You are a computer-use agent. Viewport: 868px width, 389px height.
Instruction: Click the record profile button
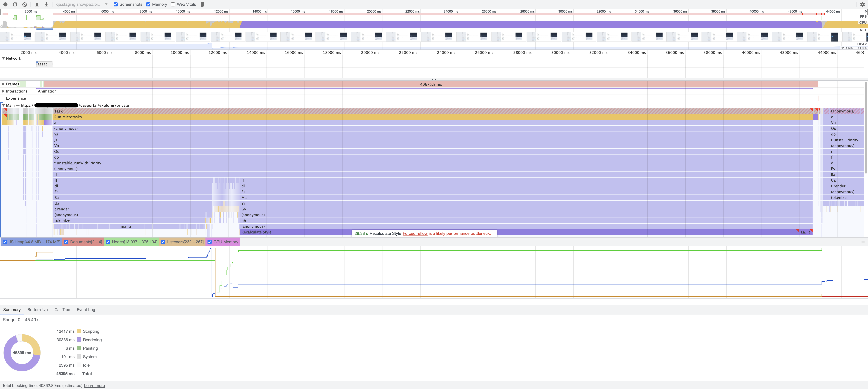click(5, 4)
